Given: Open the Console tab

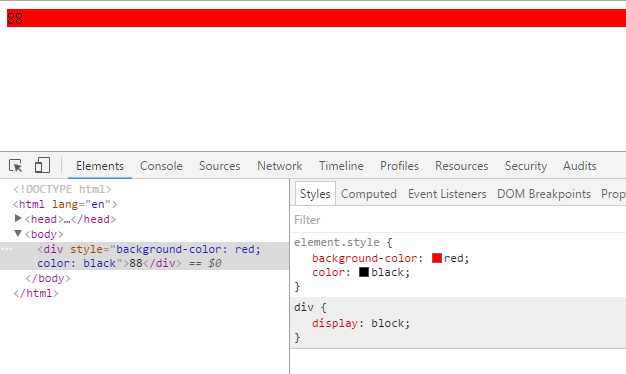Looking at the screenshot, I should tap(161, 166).
